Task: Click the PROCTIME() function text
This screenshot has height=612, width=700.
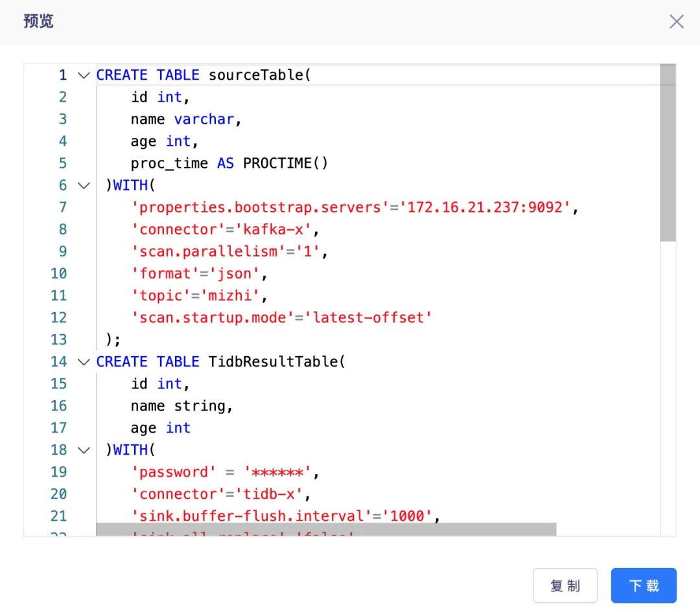Action: point(285,163)
